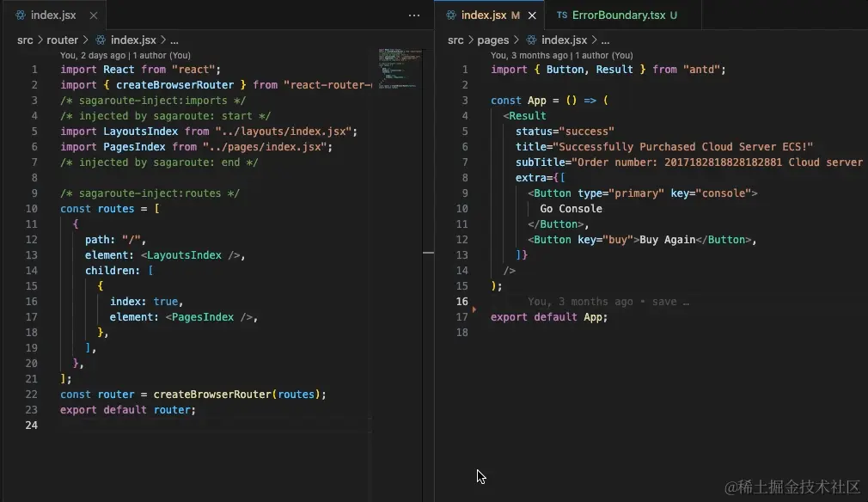Open 'router' breadcrumb in left pane
The width and height of the screenshot is (868, 502).
[62, 40]
